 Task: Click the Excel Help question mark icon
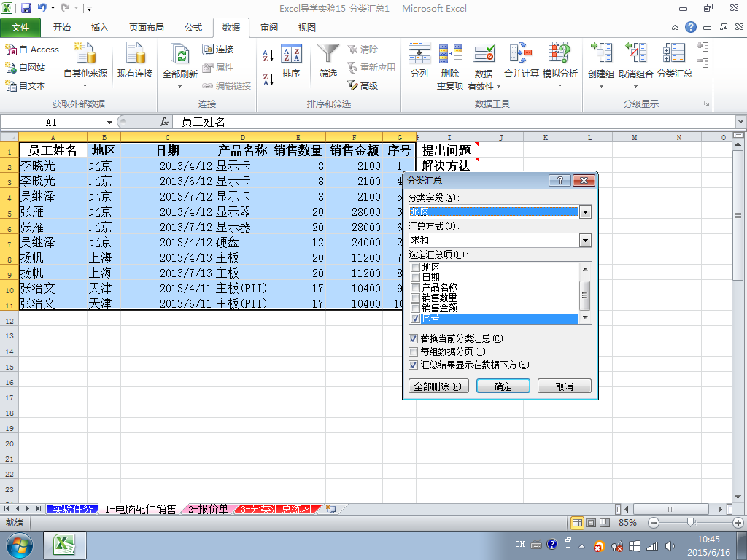coord(690,27)
